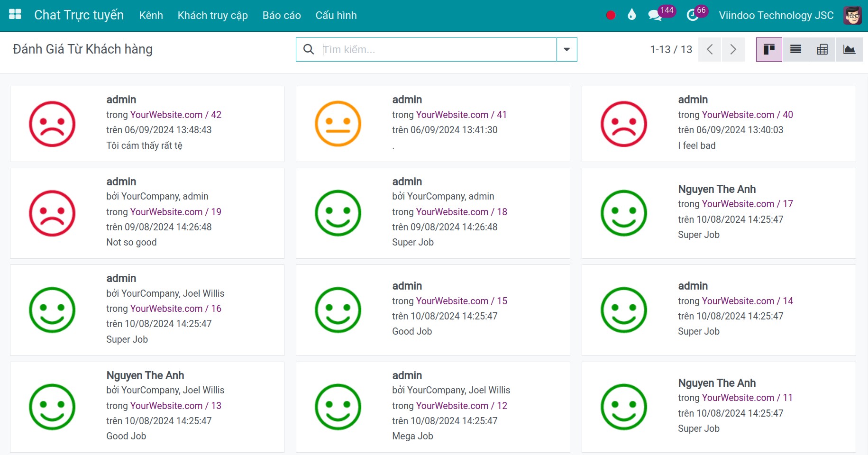Click the sad face on the 'I feel bad' card
Screen dimensions: 868x455
click(x=624, y=124)
